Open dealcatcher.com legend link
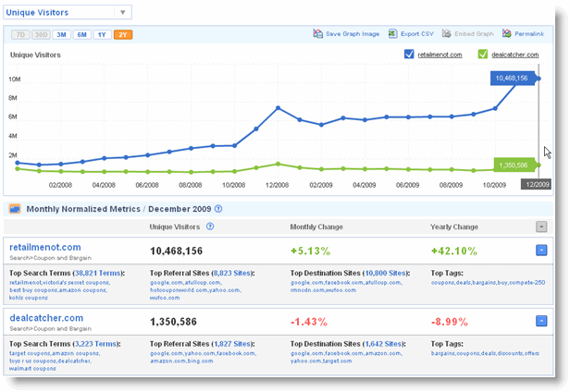 point(515,55)
